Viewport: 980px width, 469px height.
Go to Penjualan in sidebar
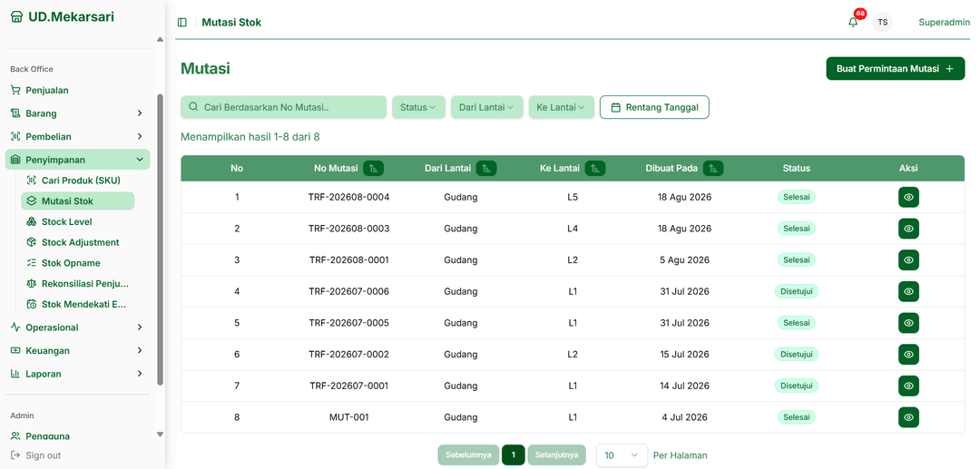[x=77, y=90]
